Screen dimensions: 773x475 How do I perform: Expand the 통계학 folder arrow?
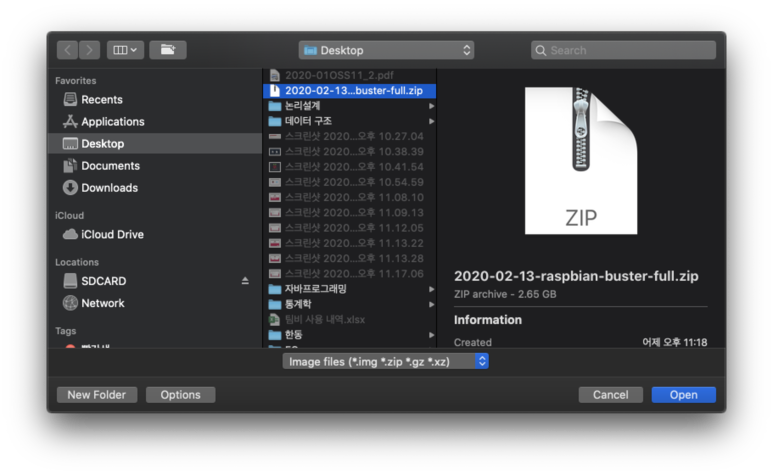click(x=431, y=305)
